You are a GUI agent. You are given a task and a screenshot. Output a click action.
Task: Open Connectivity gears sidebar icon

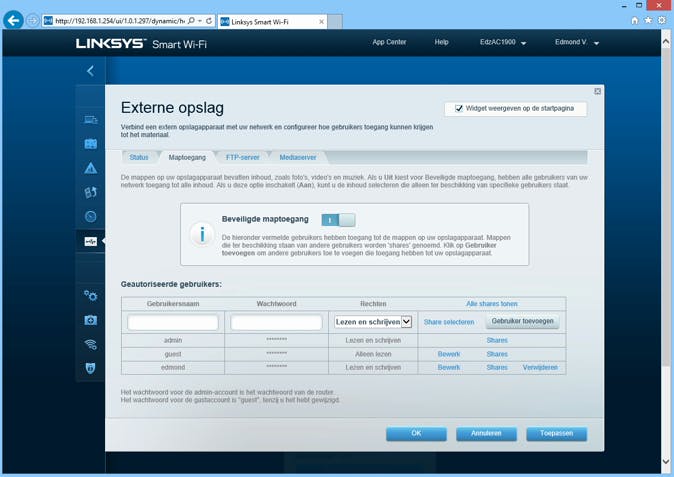coord(91,296)
